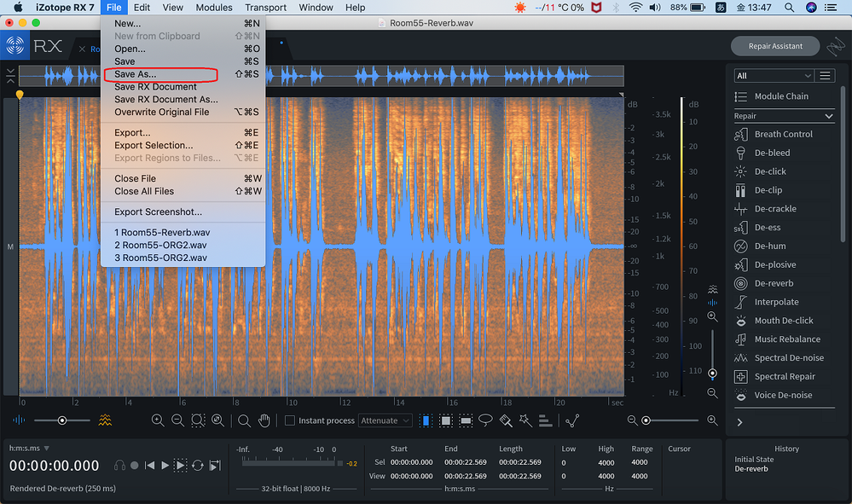Open the module list view options menu
This screenshot has height=504, width=852.
click(825, 76)
